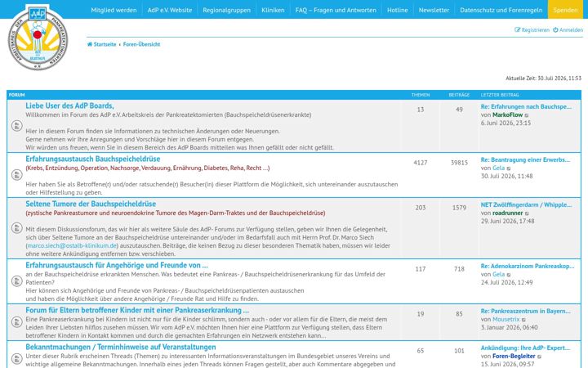Click the date 6. Juni 2026, 23:15
This screenshot has height=368, width=588.
click(506, 123)
